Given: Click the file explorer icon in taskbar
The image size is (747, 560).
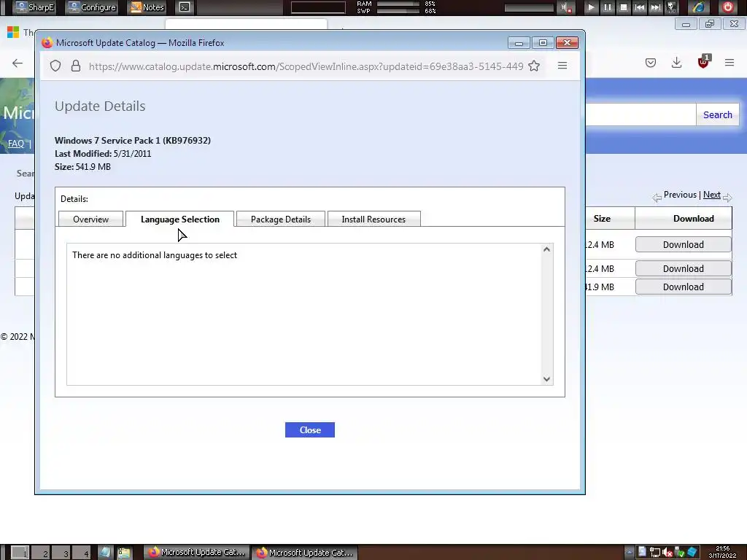Looking at the screenshot, I should [x=124, y=553].
